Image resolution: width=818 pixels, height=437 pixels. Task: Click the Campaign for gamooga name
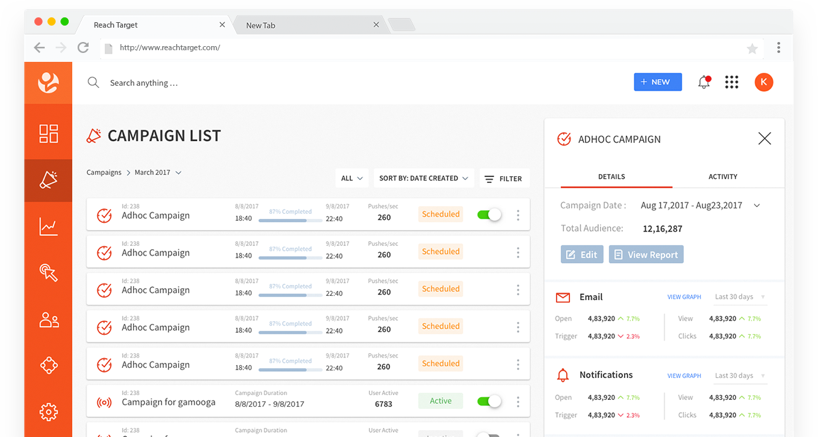(x=169, y=402)
